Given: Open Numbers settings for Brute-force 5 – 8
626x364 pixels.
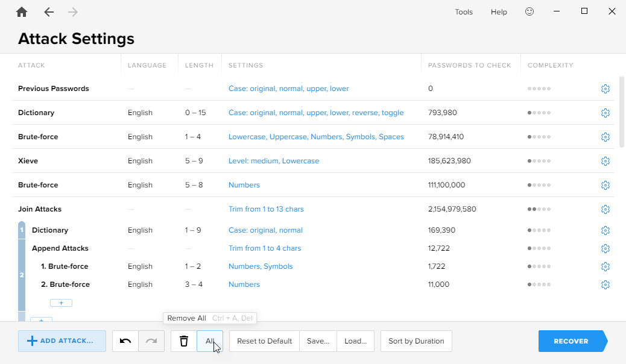Looking at the screenshot, I should (244, 185).
